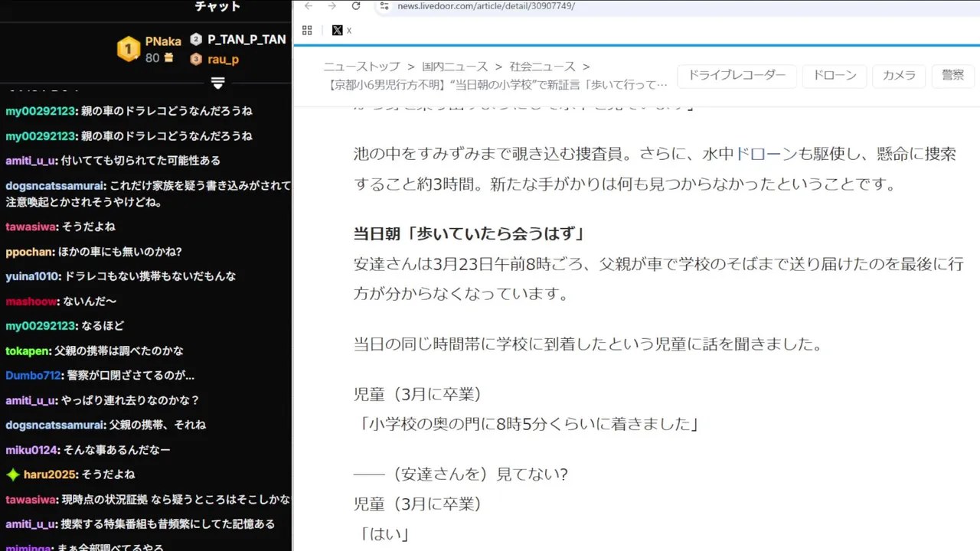Click the チャット header title
980x551 pixels.
(x=218, y=6)
